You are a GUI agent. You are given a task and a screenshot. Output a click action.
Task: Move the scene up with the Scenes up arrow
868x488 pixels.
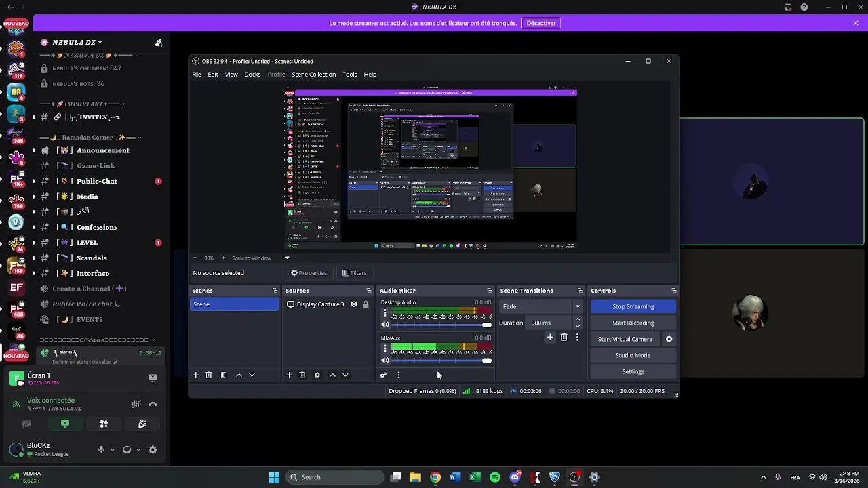coord(239,375)
